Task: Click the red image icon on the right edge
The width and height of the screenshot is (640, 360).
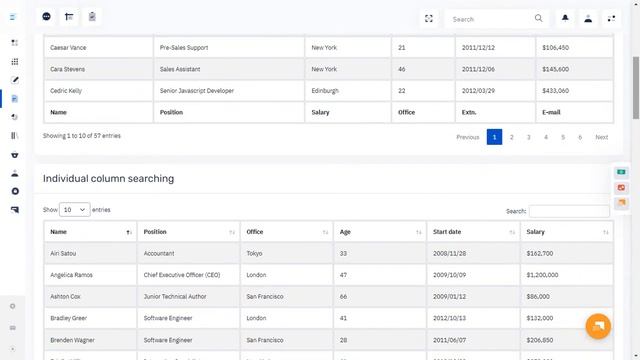Action: tap(621, 187)
